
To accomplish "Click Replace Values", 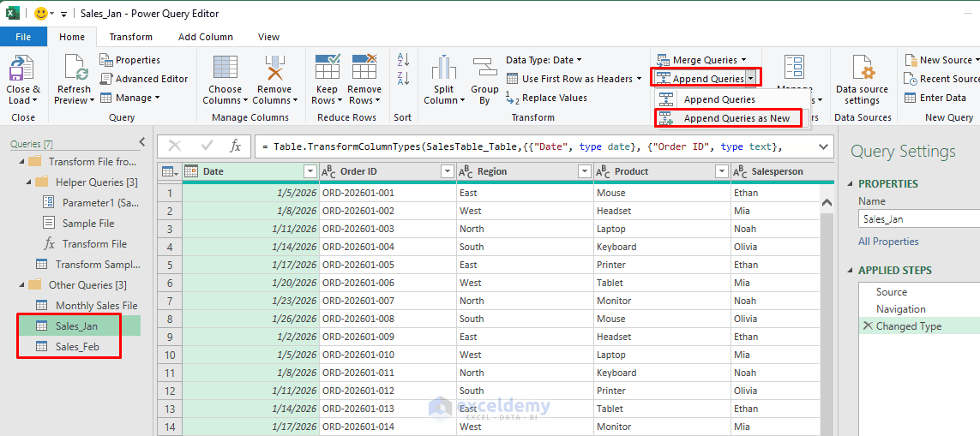I will pos(547,98).
